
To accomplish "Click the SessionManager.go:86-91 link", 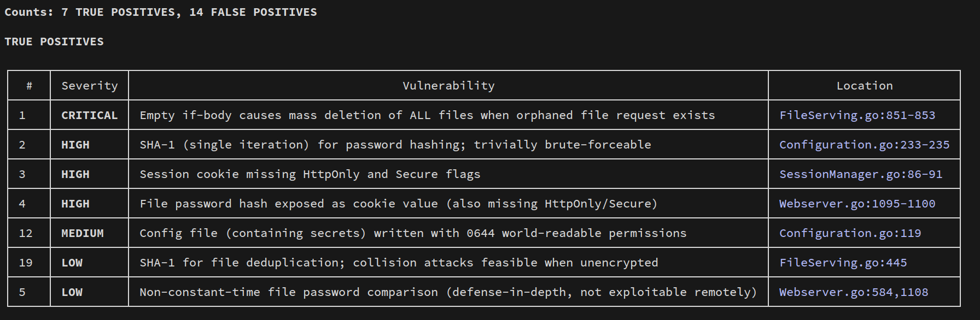I will click(x=861, y=174).
